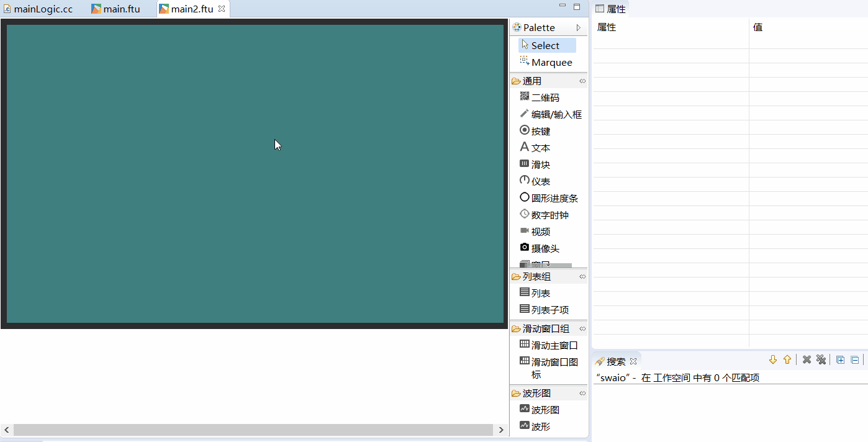Show next match in search panel
The height and width of the screenshot is (442, 868).
click(773, 359)
